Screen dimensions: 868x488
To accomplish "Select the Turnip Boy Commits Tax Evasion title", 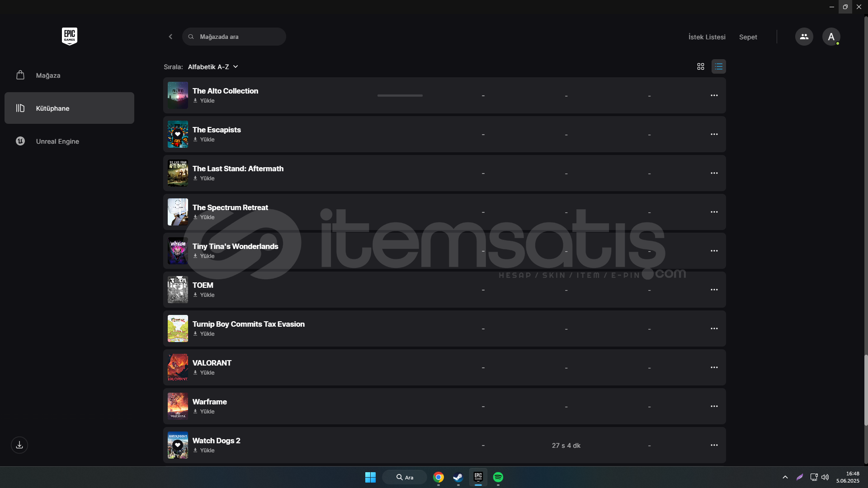I will click(249, 324).
